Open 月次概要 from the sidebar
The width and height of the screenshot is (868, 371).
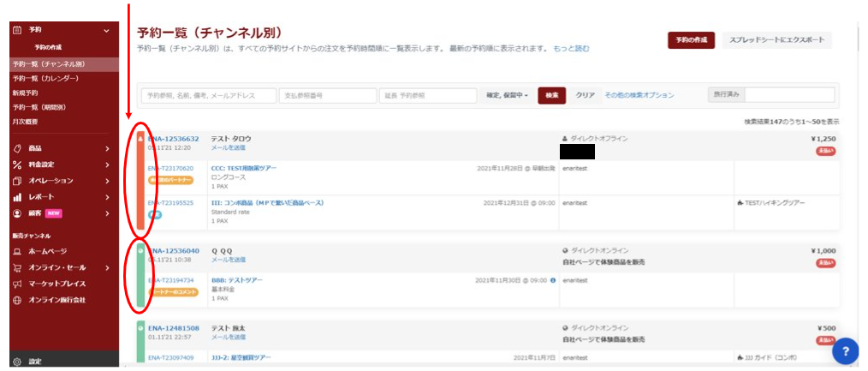[x=26, y=122]
